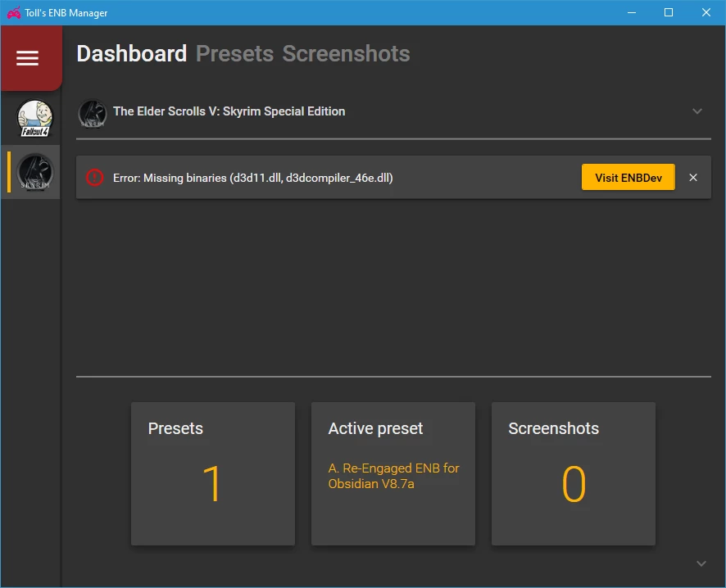Open the Screenshots count card
Screen dimensions: 726x588
[574, 473]
